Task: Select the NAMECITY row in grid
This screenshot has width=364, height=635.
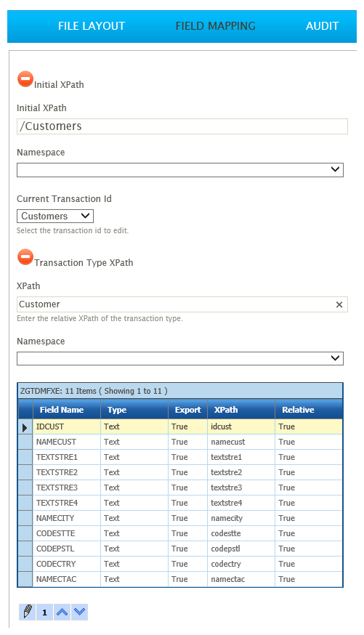Action: (180, 518)
